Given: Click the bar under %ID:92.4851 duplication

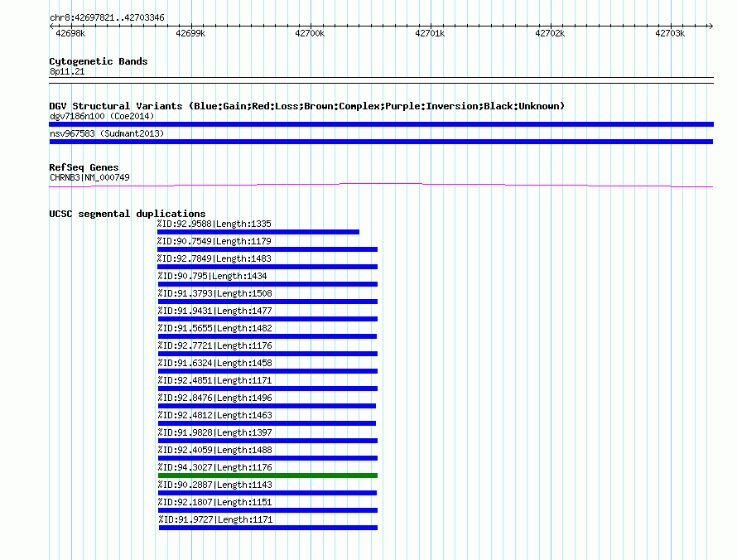Looking at the screenshot, I should click(268, 389).
